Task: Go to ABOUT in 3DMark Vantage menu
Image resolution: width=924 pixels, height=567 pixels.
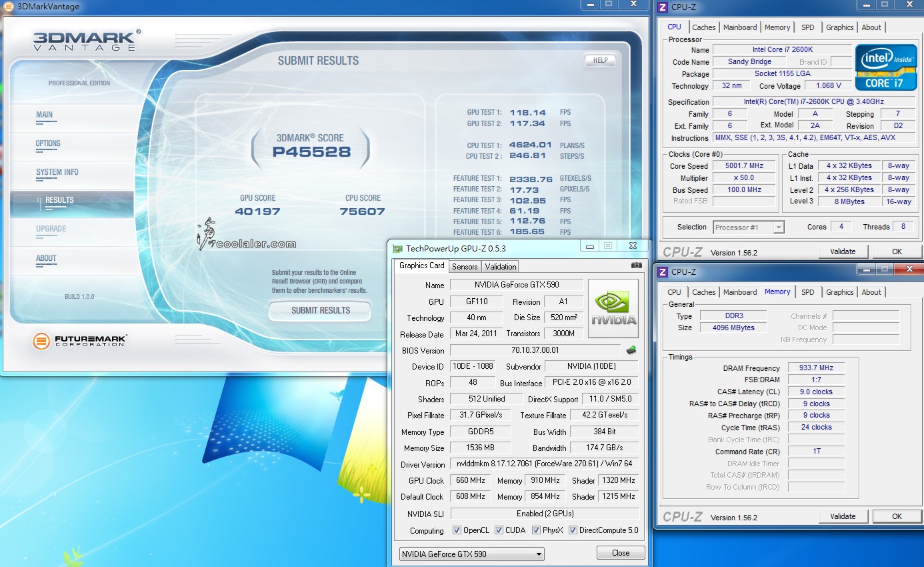Action: [72, 261]
